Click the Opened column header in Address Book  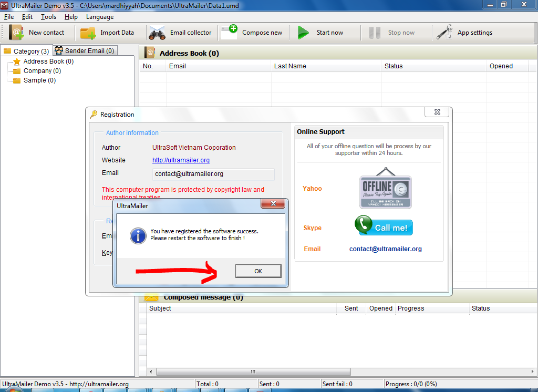point(507,66)
